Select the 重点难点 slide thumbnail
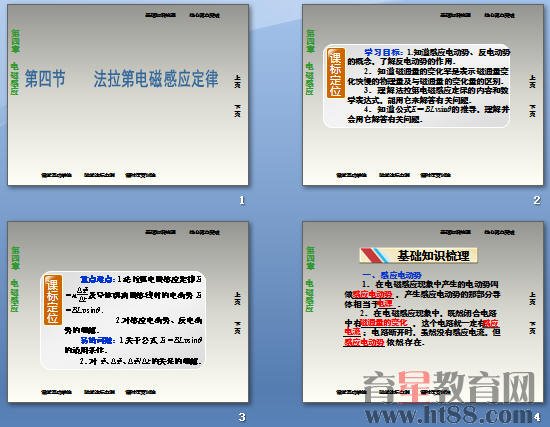 (x=128, y=312)
